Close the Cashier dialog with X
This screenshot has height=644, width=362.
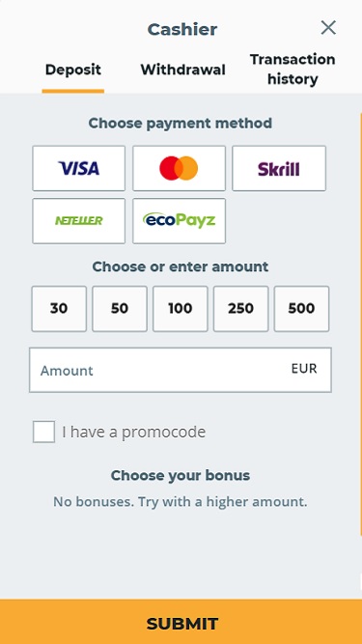pos(328,28)
